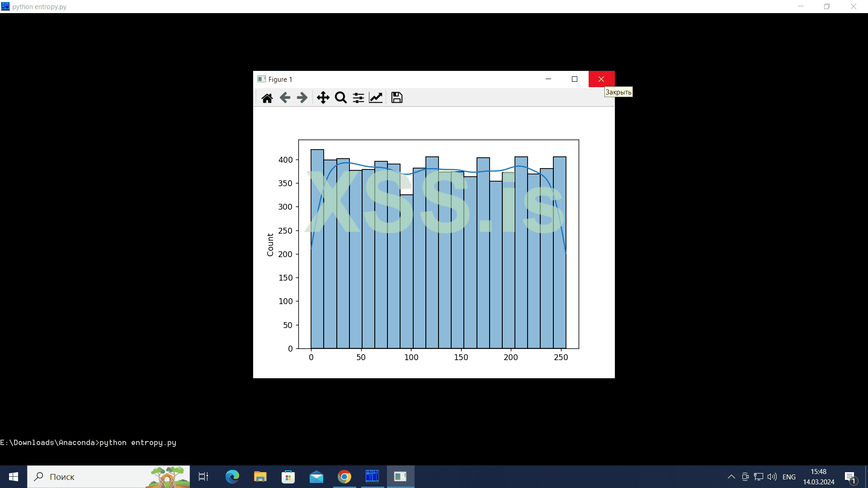
Task: Open Task View on taskbar
Action: [x=203, y=477]
